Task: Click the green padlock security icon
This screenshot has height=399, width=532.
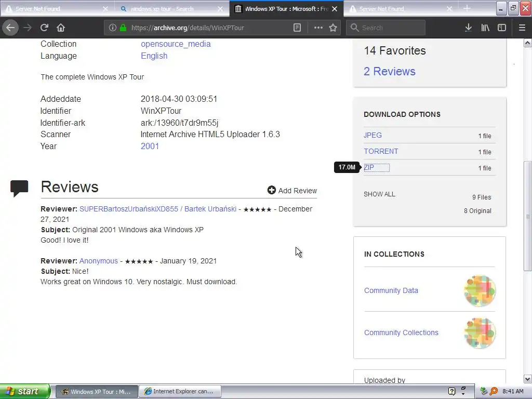Action: click(x=123, y=28)
